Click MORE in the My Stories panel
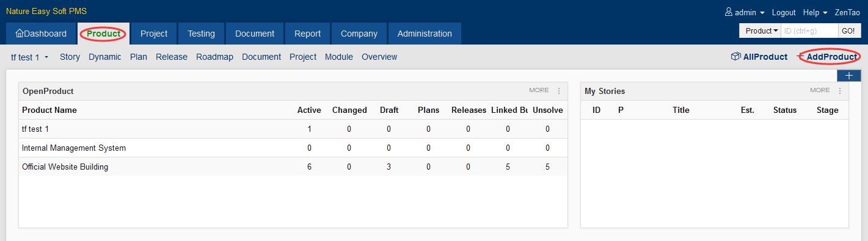868x241 pixels. coord(820,90)
